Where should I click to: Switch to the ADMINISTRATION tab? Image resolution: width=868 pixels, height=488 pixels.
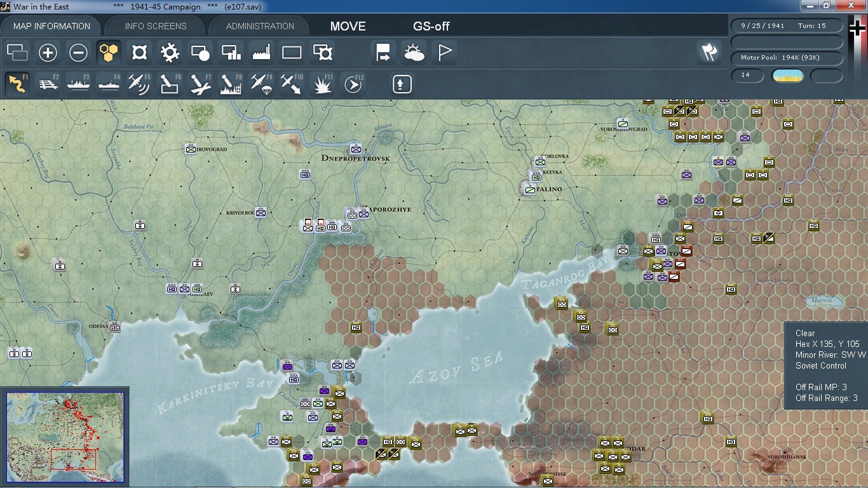260,26
